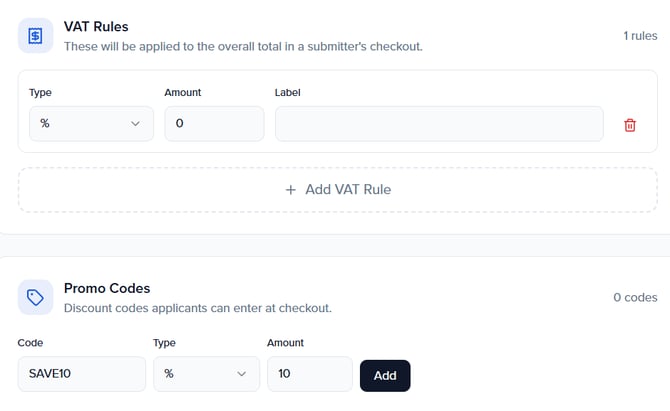670x411 pixels.
Task: Click the empty VAT Label input field
Action: [439, 124]
